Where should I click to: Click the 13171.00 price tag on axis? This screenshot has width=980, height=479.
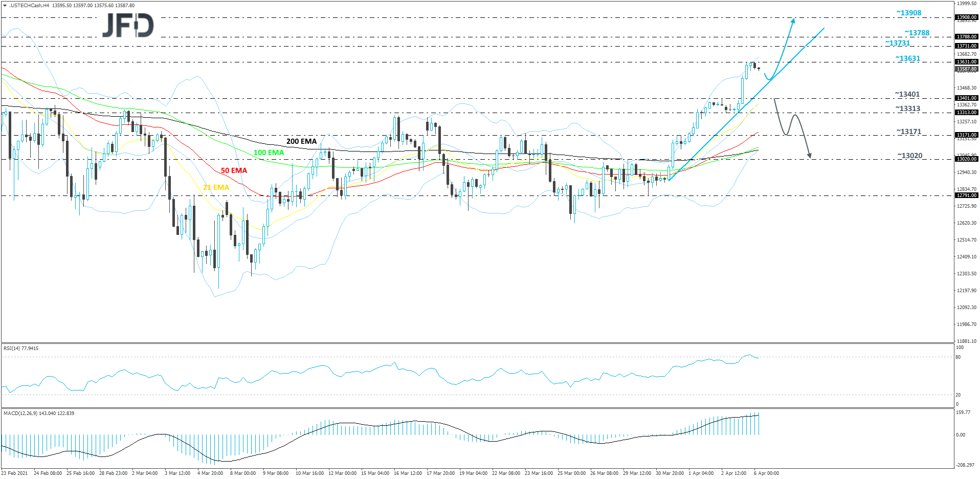pyautogui.click(x=967, y=135)
